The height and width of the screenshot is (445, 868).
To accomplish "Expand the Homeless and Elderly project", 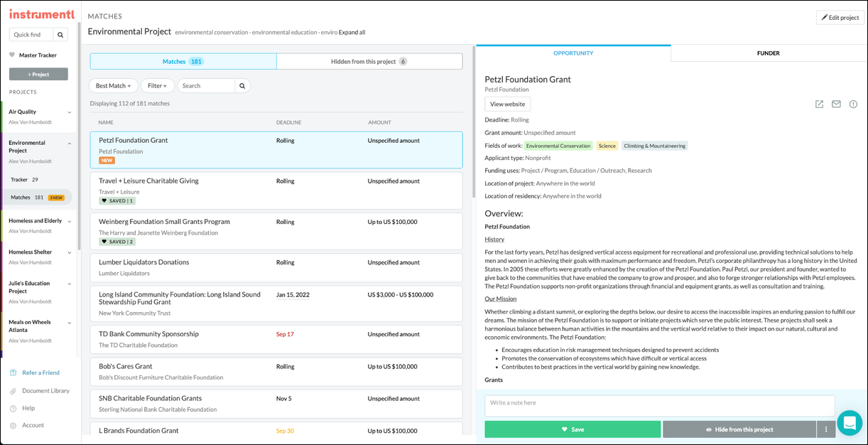I will point(70,221).
